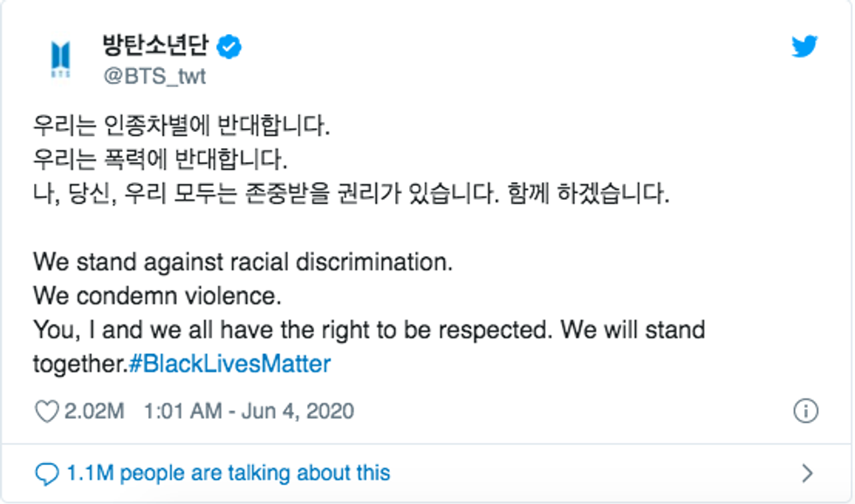
Task: Click "We stand against racial discrimination." text
Action: 243,262
